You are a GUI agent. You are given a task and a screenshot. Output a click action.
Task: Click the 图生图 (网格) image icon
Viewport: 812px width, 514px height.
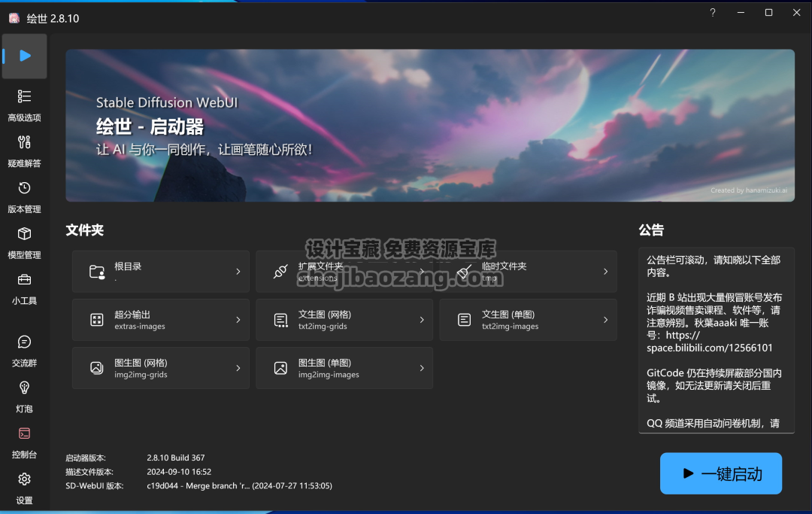click(x=97, y=368)
